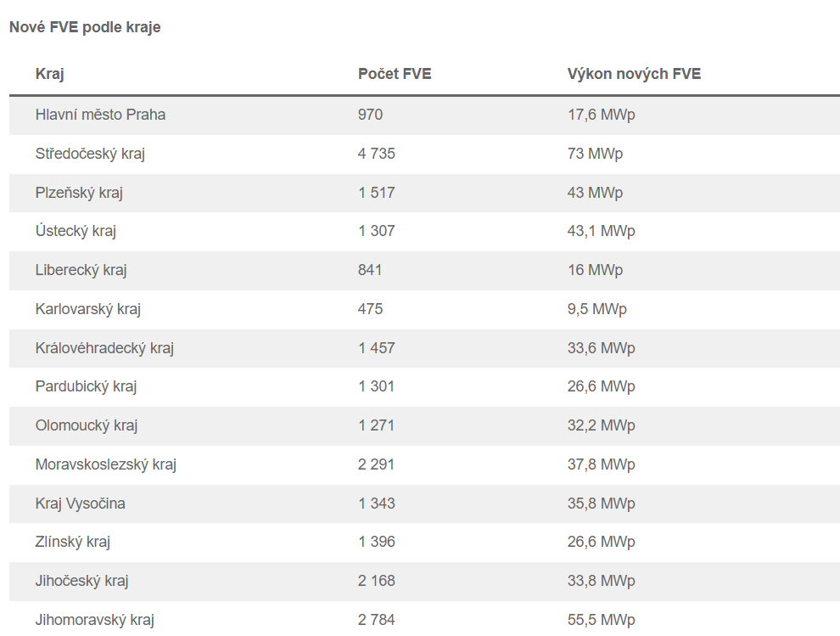Select the Jihočeský kraj row label

click(82, 581)
